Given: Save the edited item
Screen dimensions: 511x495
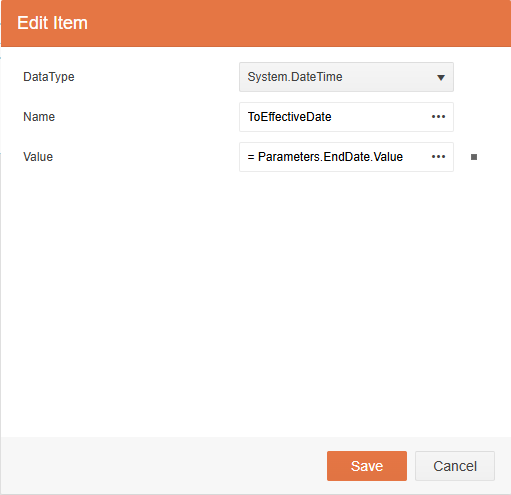Looking at the screenshot, I should [x=367, y=466].
